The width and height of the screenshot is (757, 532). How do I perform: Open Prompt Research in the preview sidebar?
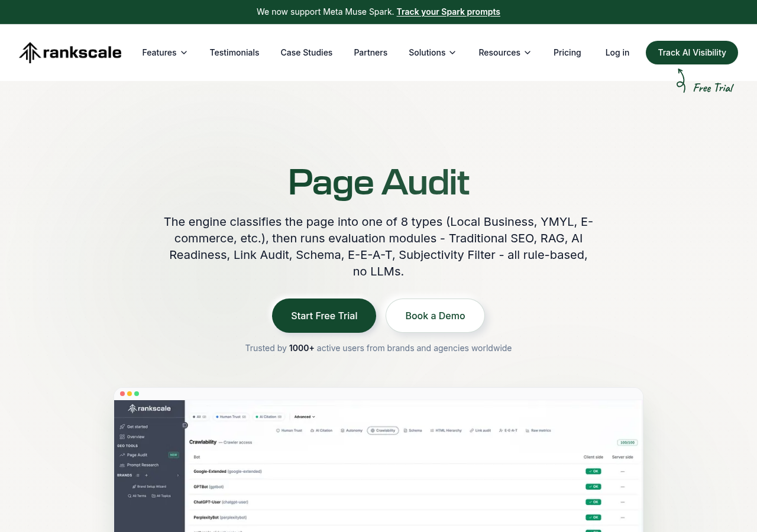(x=139, y=465)
